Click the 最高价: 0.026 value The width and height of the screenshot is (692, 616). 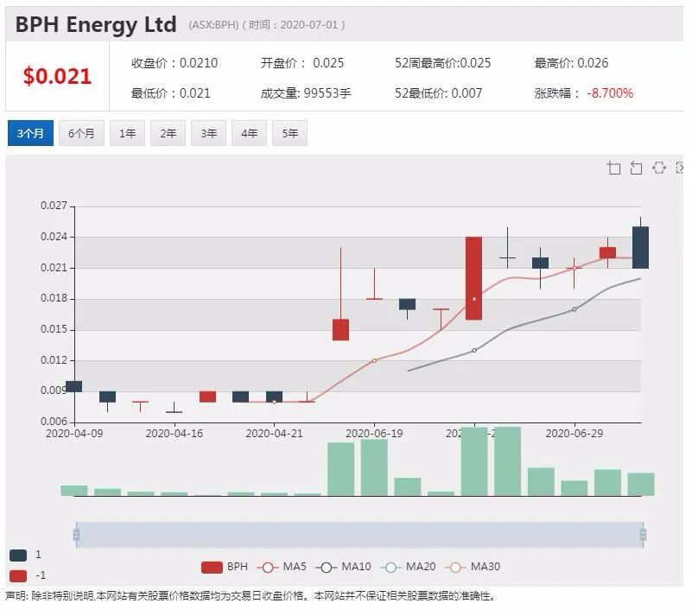click(x=571, y=63)
